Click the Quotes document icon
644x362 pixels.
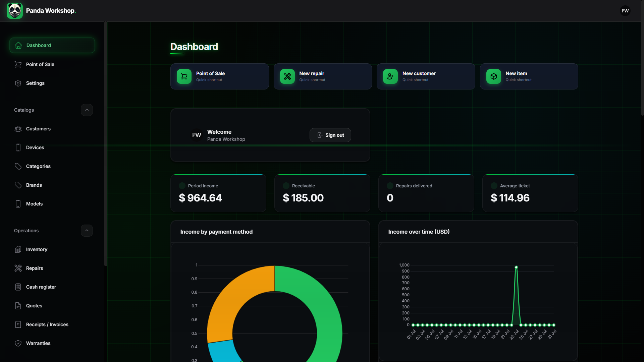tap(18, 306)
